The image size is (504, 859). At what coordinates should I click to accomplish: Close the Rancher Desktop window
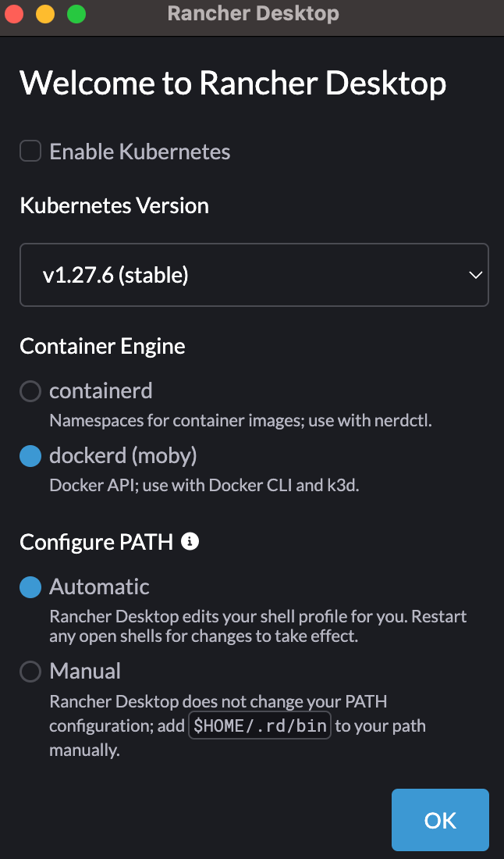[13, 14]
